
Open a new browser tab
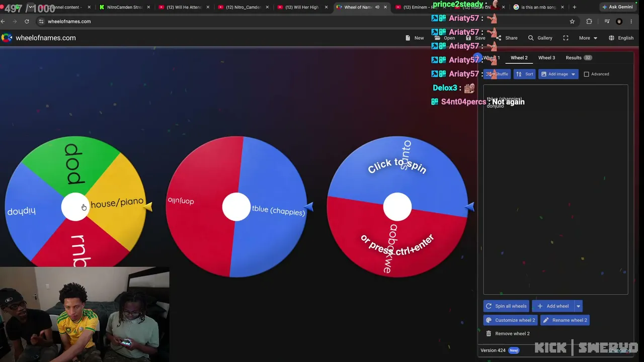coord(575,7)
